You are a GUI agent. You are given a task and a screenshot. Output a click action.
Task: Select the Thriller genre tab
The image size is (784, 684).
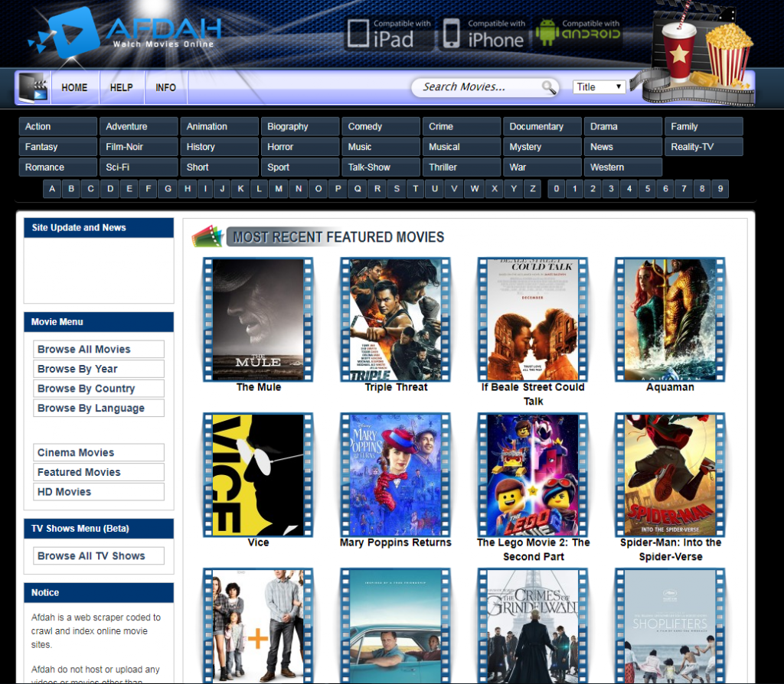462,168
